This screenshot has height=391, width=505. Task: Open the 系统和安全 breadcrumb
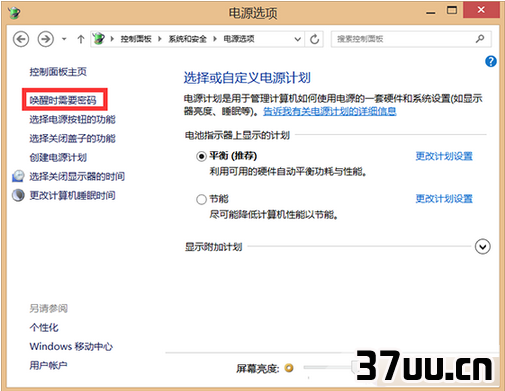188,39
